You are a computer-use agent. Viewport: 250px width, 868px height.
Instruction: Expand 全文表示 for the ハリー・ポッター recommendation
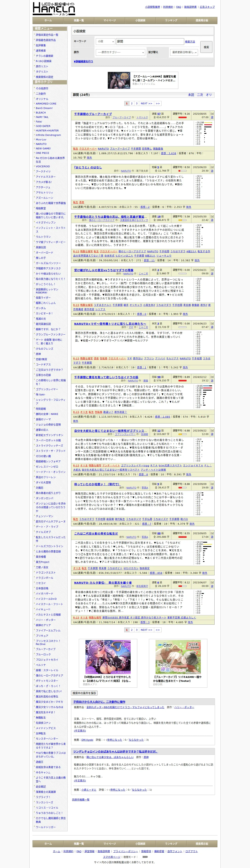(80, 731)
